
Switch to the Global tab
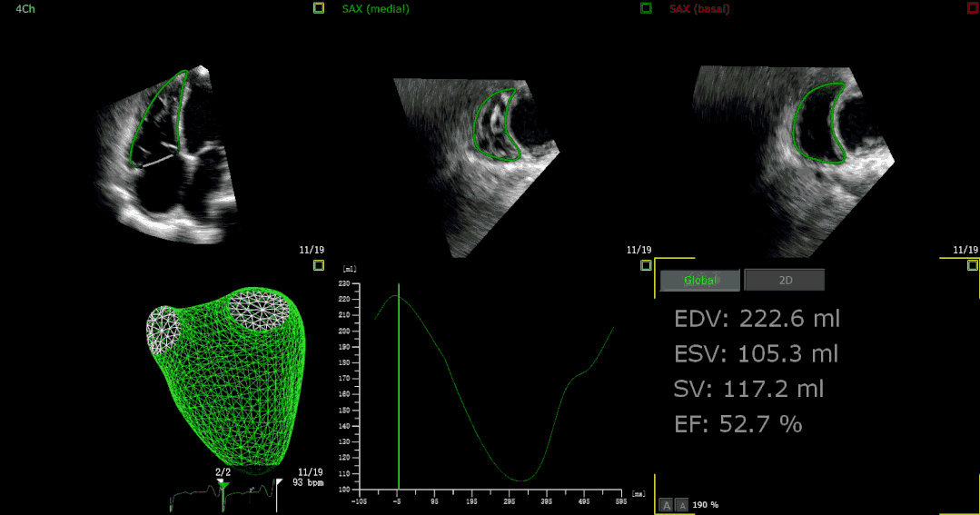pos(699,281)
